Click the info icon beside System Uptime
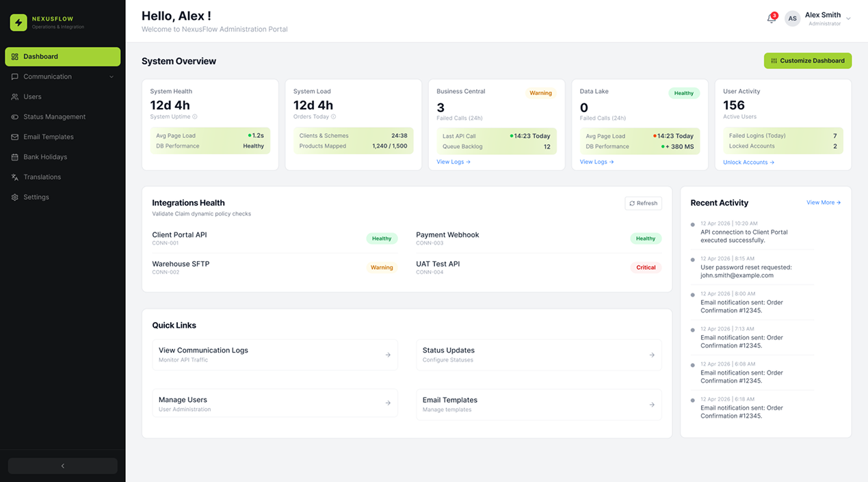This screenshot has height=482, width=868. point(195,117)
